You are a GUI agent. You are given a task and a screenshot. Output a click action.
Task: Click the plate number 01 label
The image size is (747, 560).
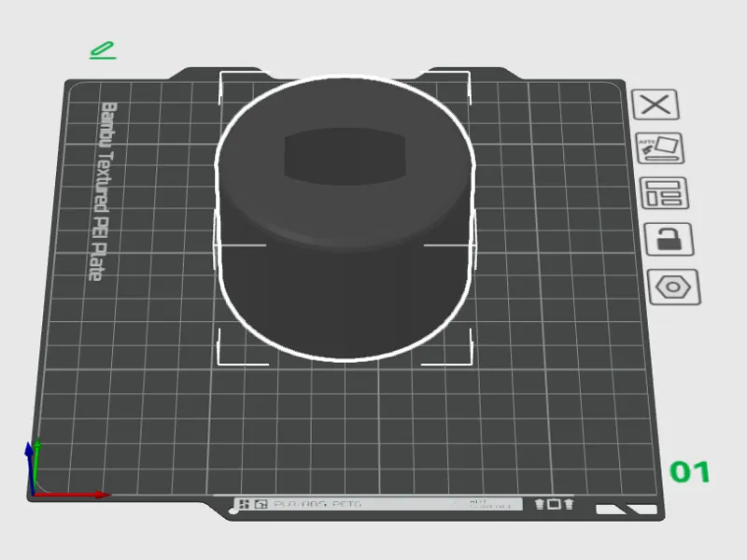tap(690, 471)
